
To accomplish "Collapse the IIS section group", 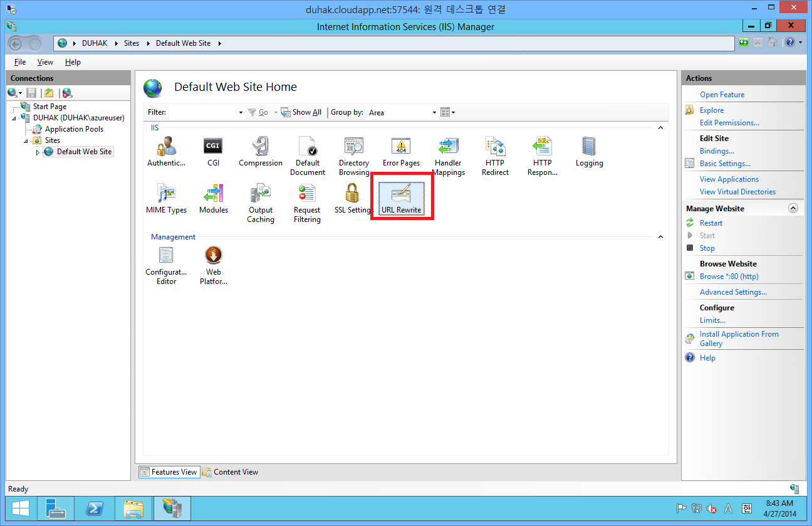I will tap(660, 128).
